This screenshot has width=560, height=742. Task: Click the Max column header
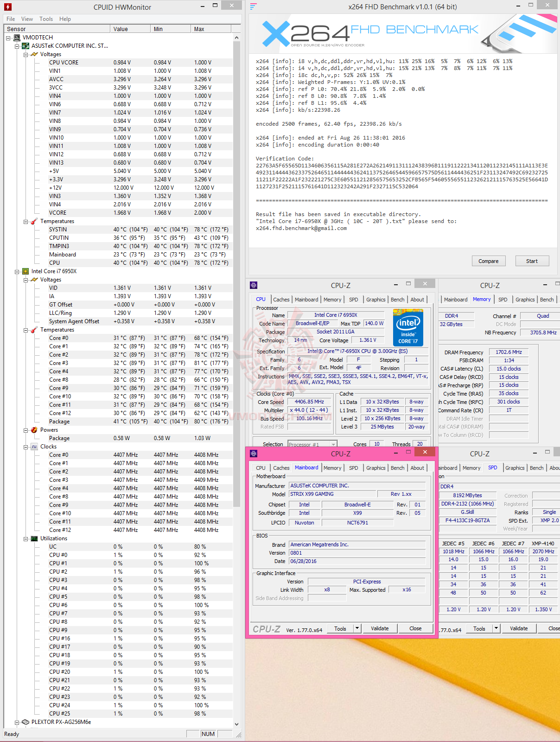pos(211,29)
